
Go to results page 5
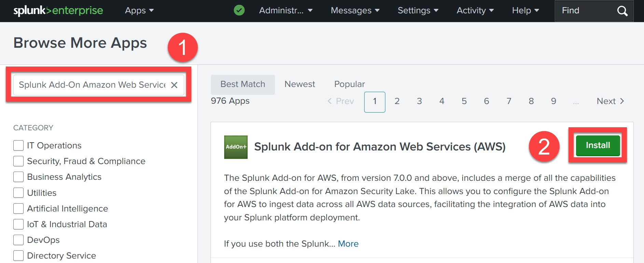[x=464, y=101]
